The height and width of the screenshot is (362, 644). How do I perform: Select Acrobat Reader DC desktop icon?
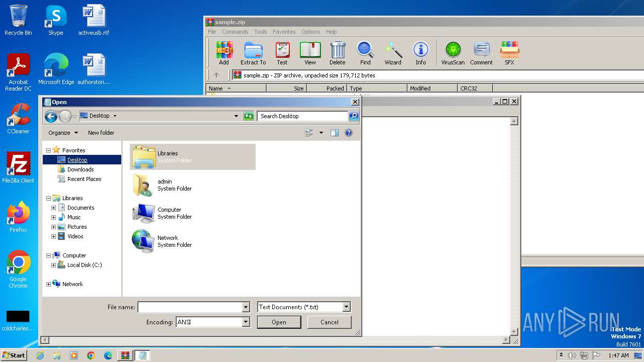pyautogui.click(x=18, y=73)
